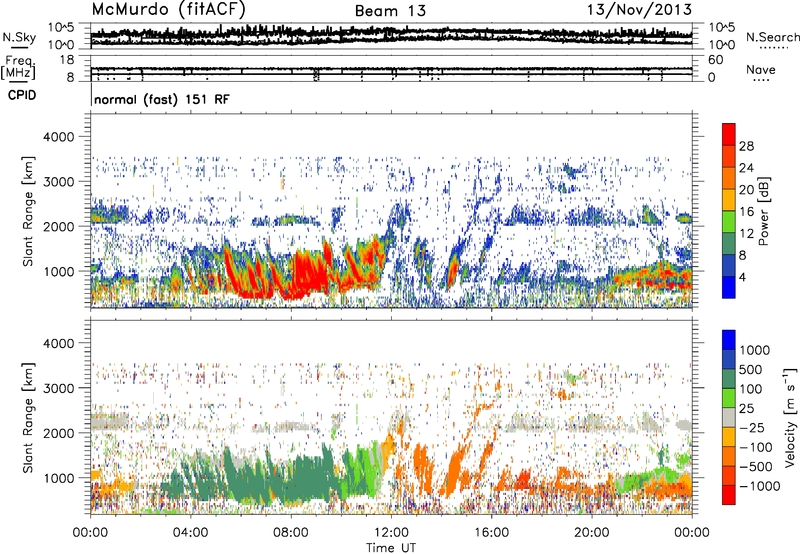Click the 'Nave' legend label
Viewport: 800px width, 554px height.
point(761,69)
